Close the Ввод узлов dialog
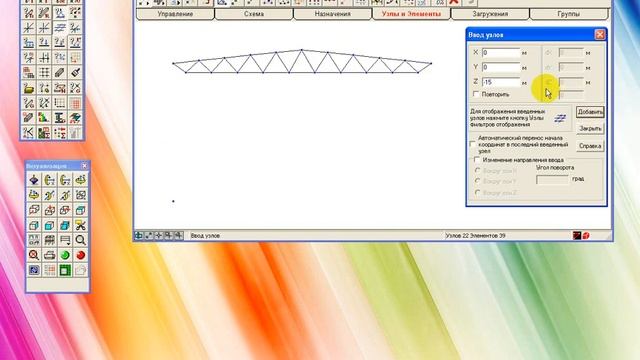Viewport: 640px width, 360px height. tap(600, 35)
